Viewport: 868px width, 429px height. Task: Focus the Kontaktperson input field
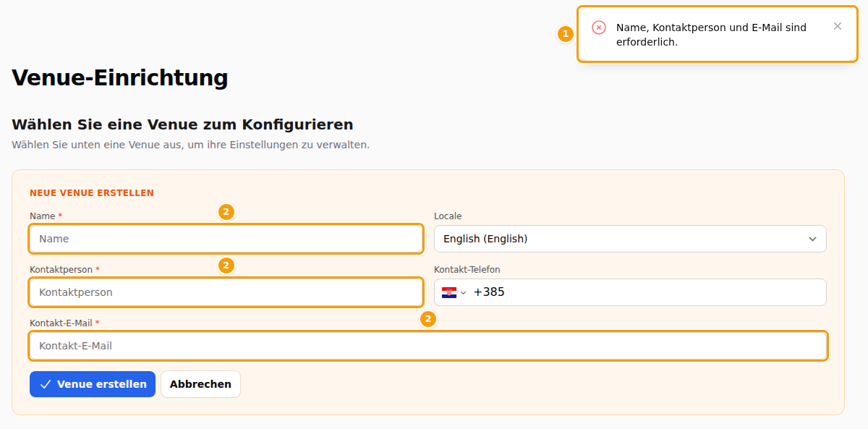point(226,292)
